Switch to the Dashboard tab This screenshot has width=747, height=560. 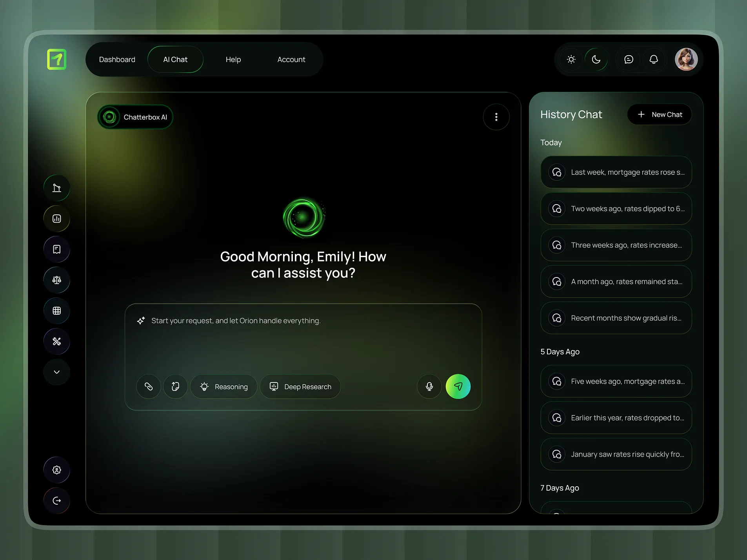coord(117,59)
